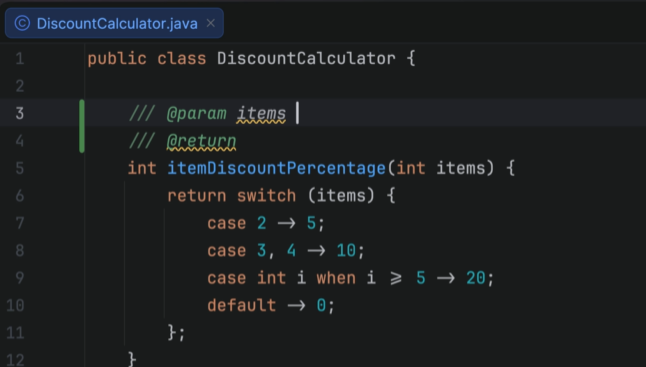Click the underlined 'items' in the doc comment

(261, 114)
